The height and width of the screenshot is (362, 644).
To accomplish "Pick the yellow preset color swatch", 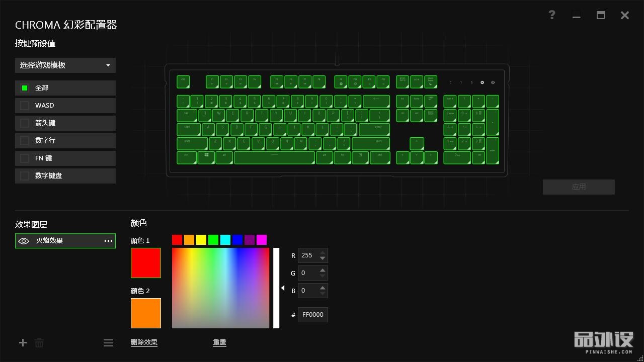I will (201, 240).
